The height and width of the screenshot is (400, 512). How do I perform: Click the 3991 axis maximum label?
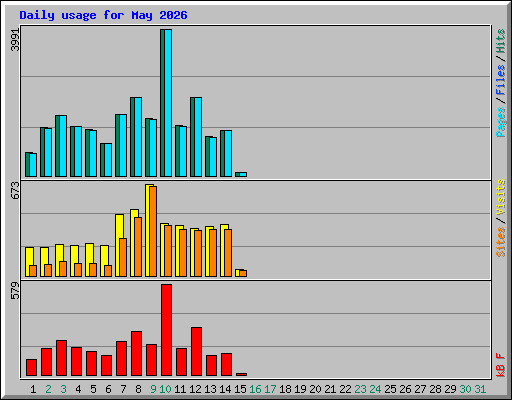coord(15,40)
